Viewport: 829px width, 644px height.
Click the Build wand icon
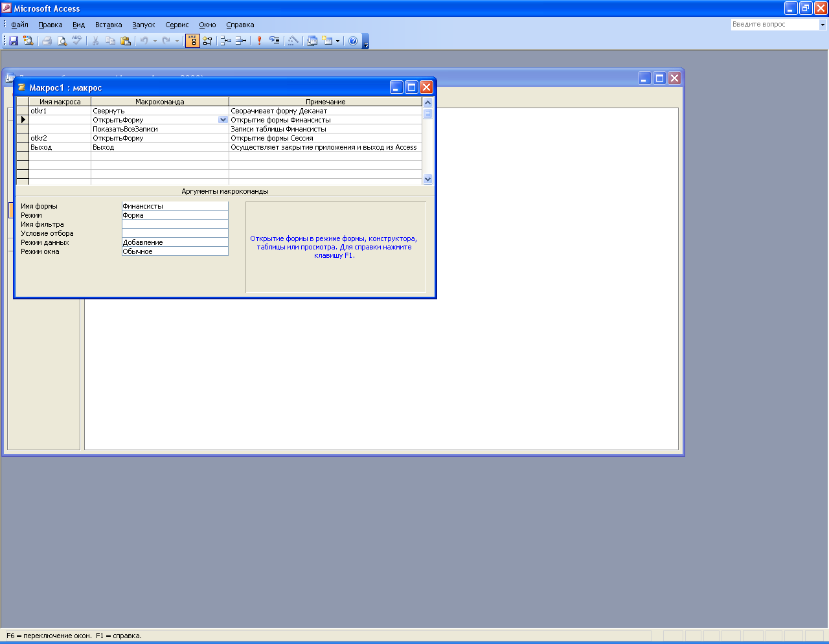[293, 41]
